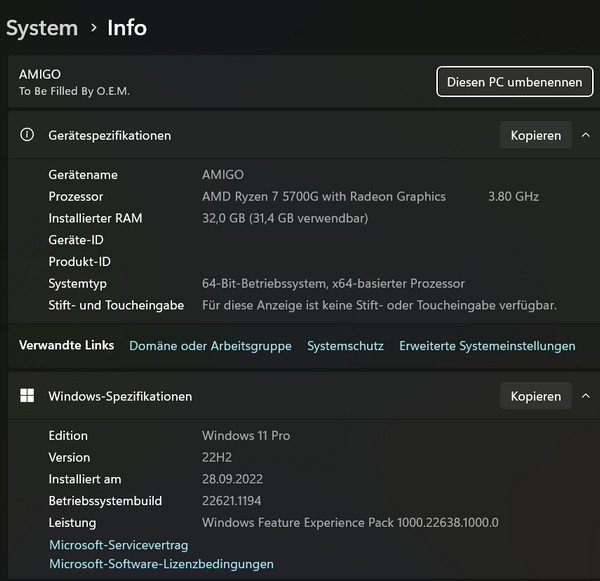Select the Für diese Anzeige touch text
Image resolution: width=600 pixels, height=581 pixels.
click(379, 305)
